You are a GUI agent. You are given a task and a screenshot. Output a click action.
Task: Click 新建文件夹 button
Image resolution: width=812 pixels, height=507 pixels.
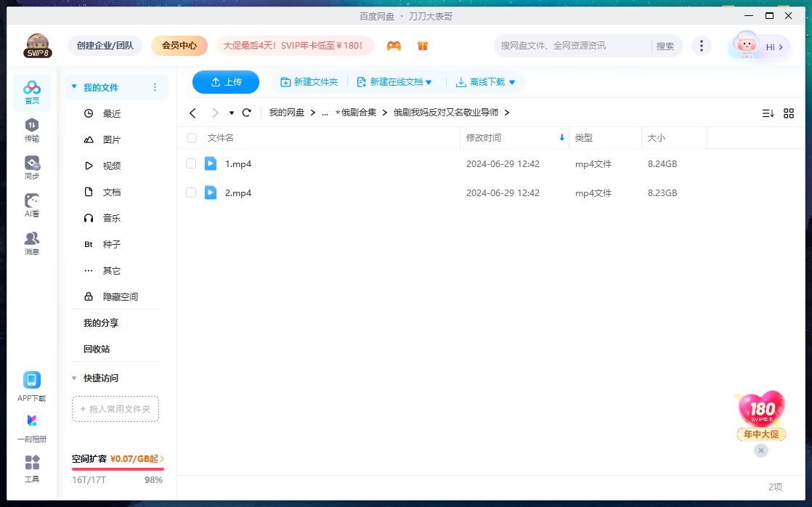[x=309, y=82]
